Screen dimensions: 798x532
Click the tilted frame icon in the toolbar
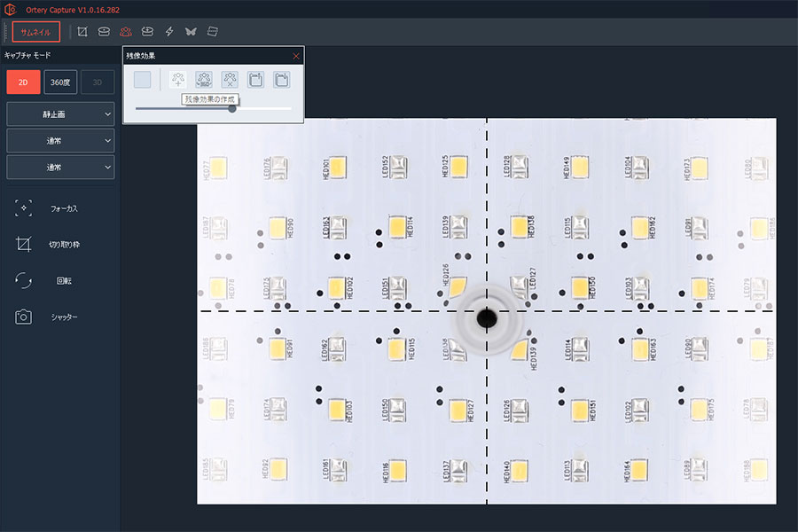coord(212,32)
